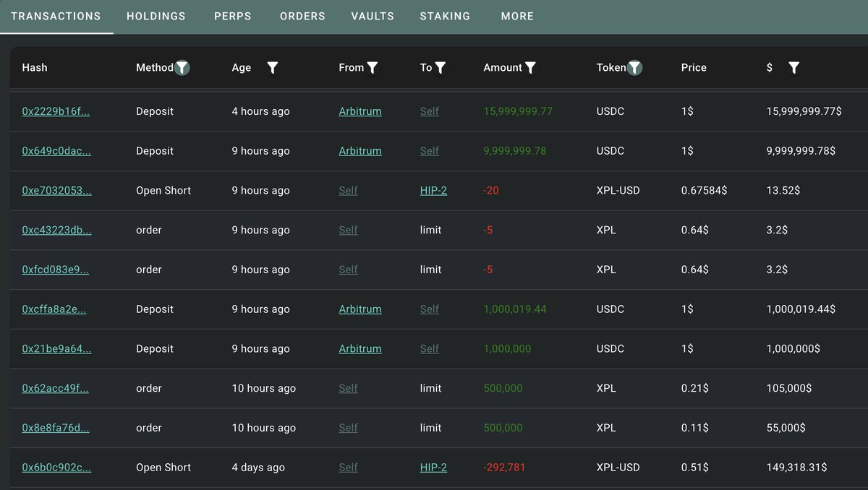868x490 pixels.
Task: Select the value 105,000$
Action: click(789, 388)
